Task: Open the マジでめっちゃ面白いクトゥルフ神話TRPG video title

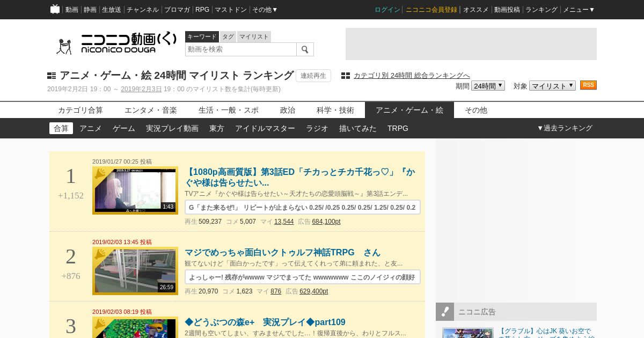Action: click(x=282, y=252)
